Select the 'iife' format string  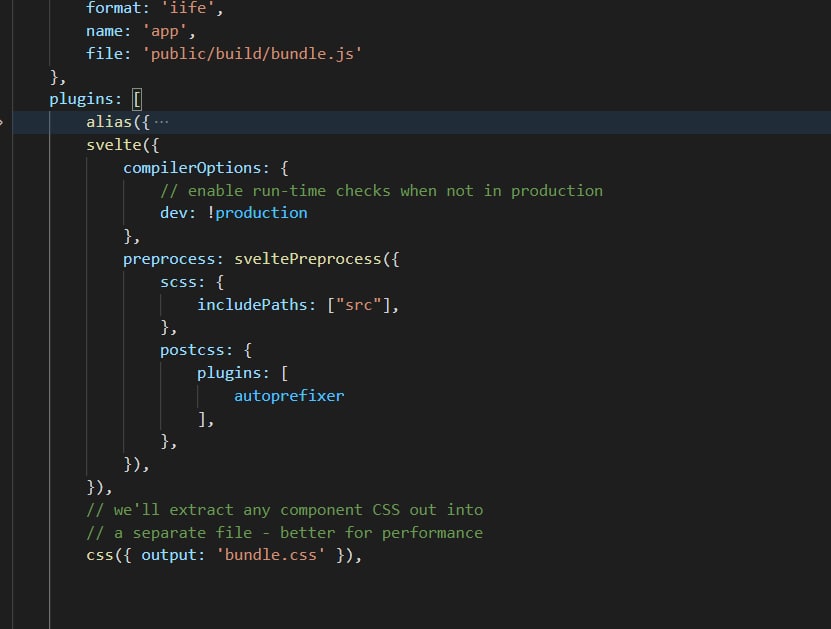click(x=187, y=8)
